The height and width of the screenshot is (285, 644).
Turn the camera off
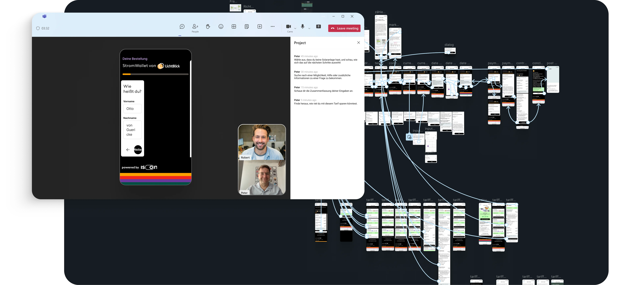coord(288,26)
